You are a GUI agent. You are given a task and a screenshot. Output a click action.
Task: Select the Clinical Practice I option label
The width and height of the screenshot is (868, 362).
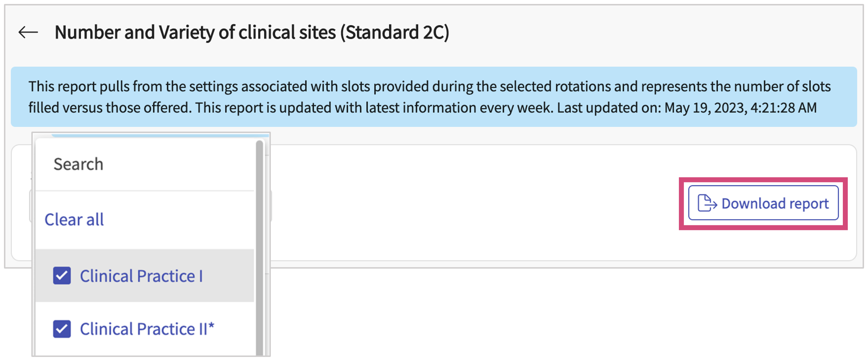point(141,276)
